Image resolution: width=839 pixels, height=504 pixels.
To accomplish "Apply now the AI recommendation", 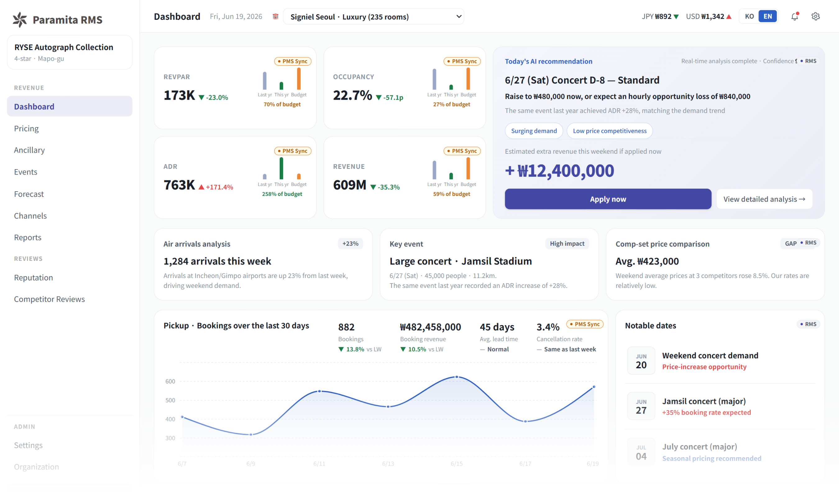I will (607, 199).
